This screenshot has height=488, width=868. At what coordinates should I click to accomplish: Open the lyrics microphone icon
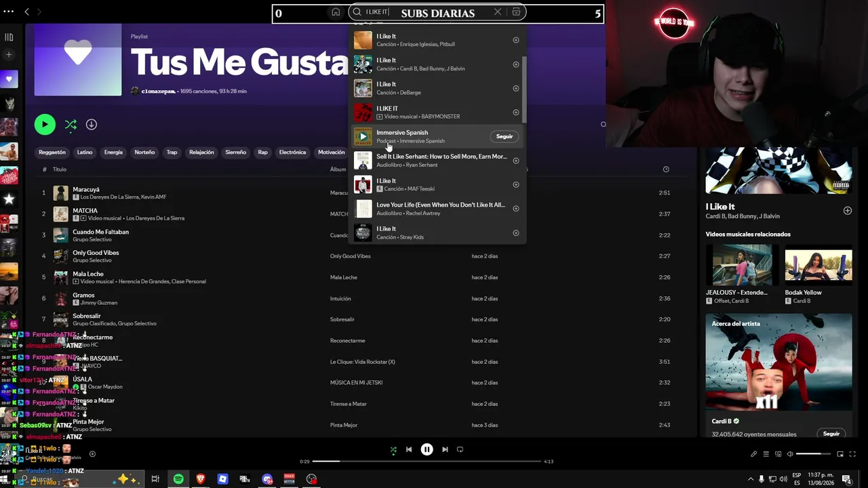[753, 454]
